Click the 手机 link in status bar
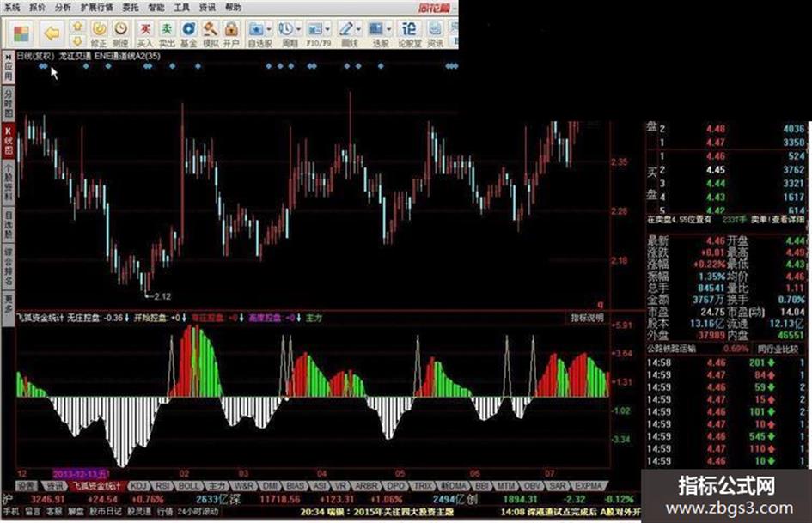Image resolution: width=812 pixels, height=523 pixels. point(11,511)
